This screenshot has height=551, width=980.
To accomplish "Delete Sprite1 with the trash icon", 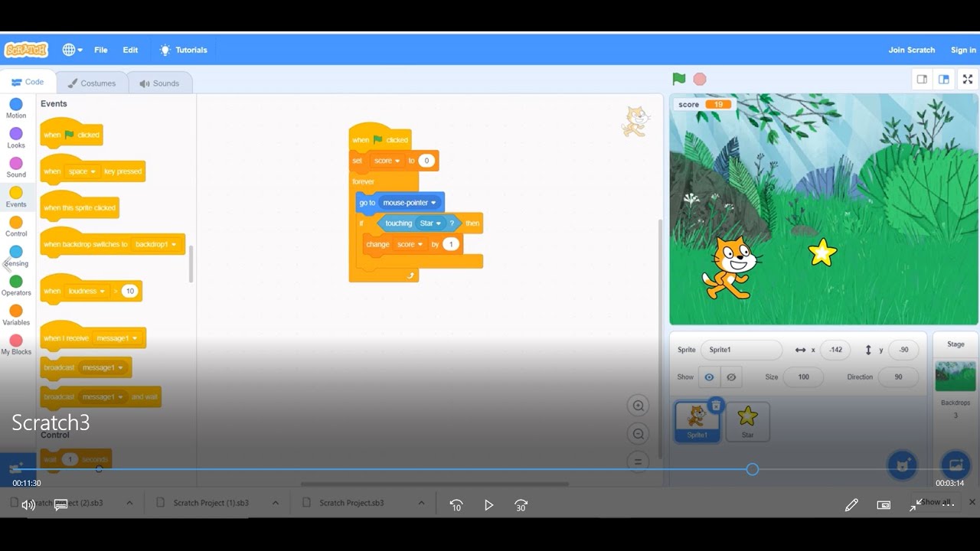I will pos(715,406).
